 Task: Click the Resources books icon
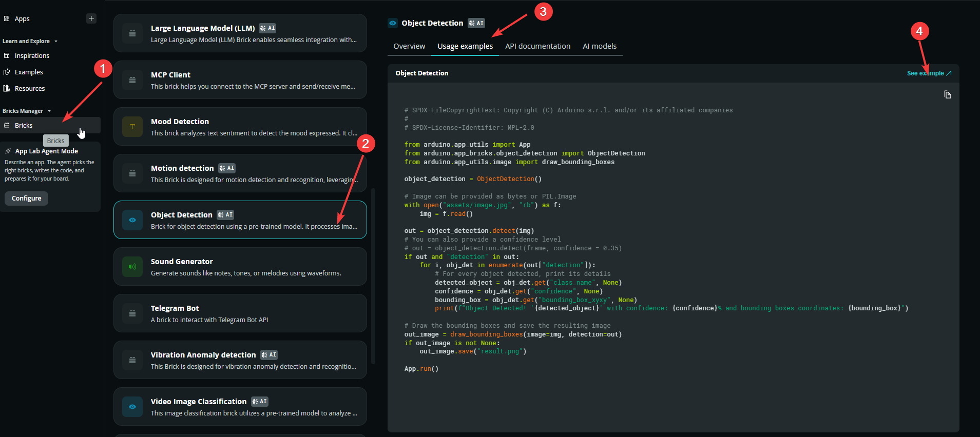point(7,88)
